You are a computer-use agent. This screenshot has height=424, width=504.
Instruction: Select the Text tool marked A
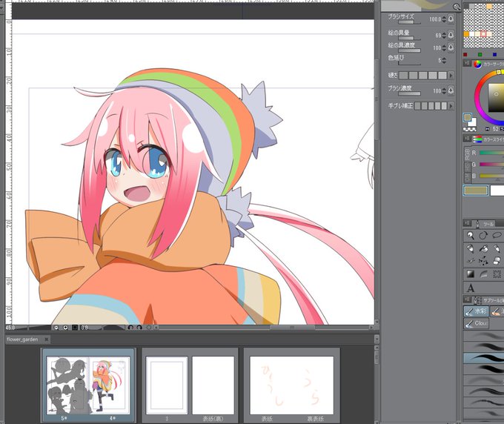point(471,288)
